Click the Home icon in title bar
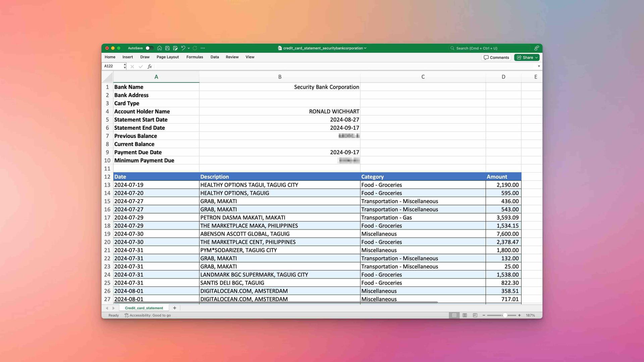This screenshot has height=362, width=644. click(x=160, y=48)
